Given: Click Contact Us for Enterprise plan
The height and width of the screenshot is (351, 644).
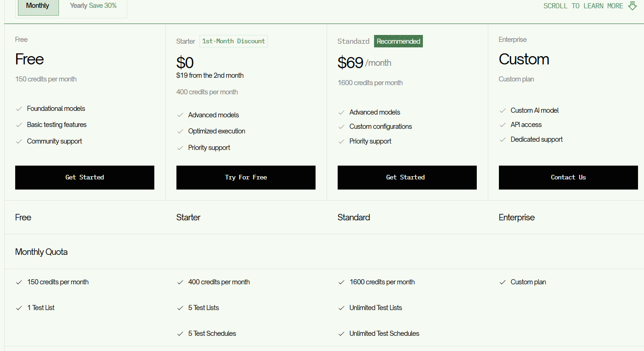Looking at the screenshot, I should (x=568, y=177).
